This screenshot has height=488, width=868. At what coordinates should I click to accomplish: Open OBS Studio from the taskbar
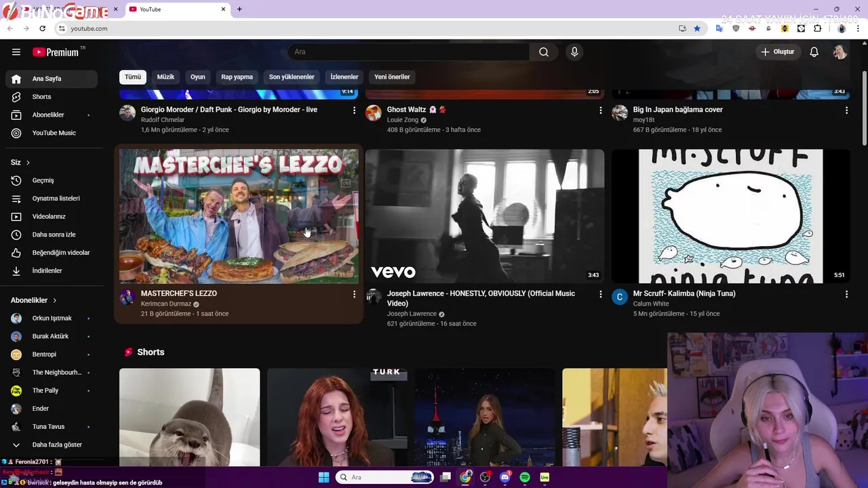point(485,477)
